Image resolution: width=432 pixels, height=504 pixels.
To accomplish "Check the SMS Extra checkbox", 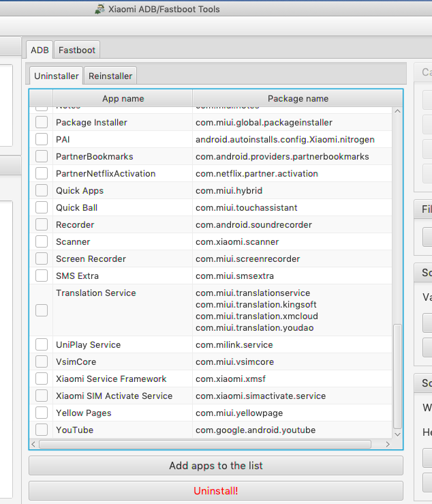I will 42,276.
